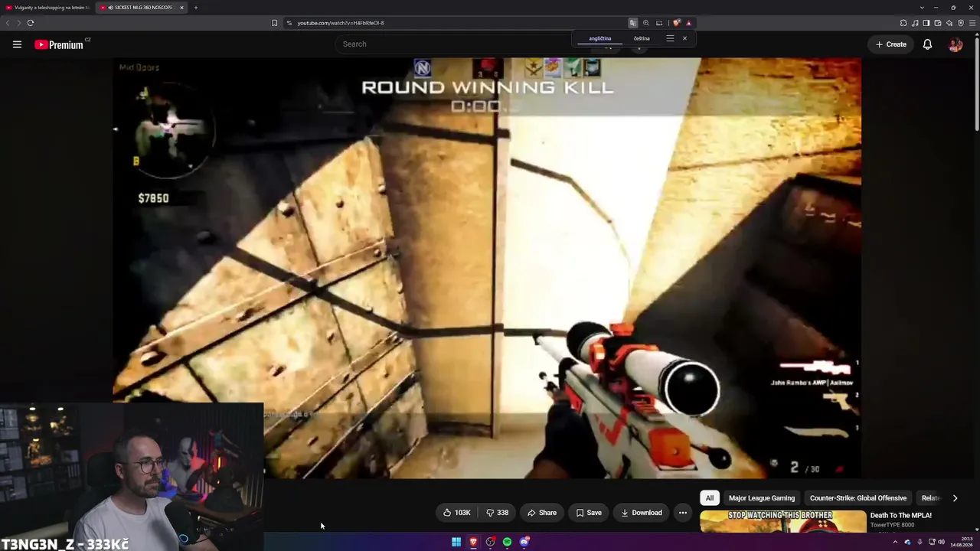Filter by Counter-Strike: Global Offensive chip
Image resolution: width=980 pixels, height=551 pixels.
click(x=858, y=498)
